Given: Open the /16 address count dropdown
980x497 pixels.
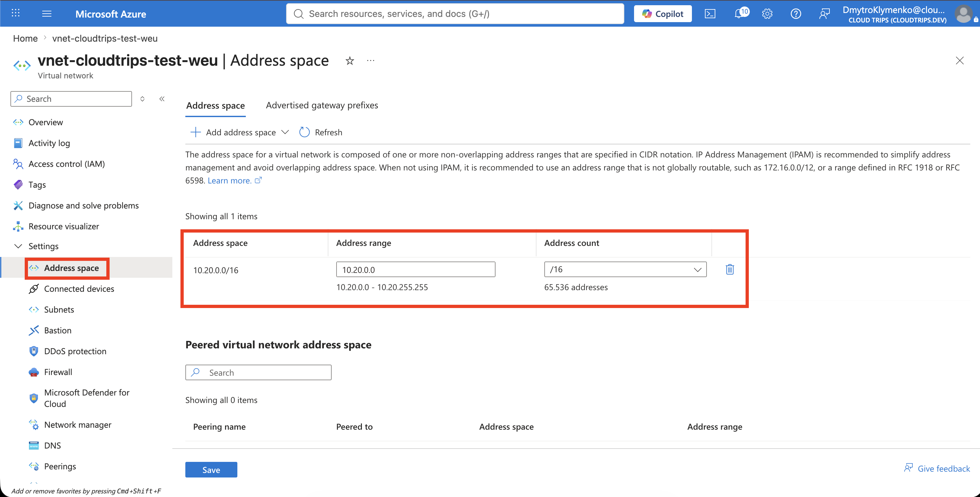Looking at the screenshot, I should click(x=625, y=269).
